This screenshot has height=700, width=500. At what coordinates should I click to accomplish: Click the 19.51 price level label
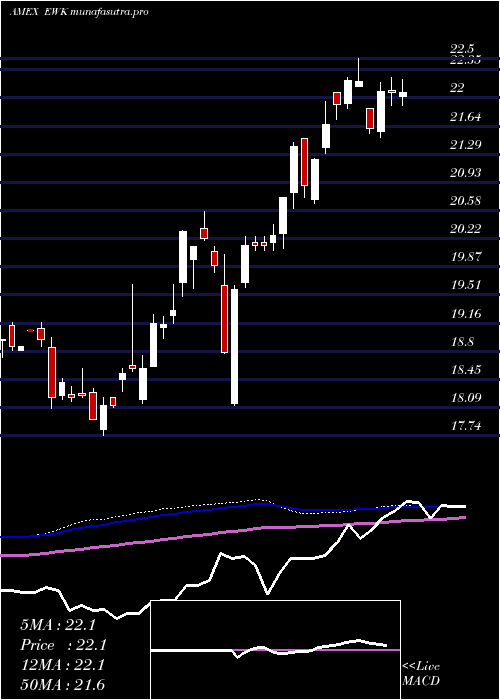[x=466, y=285]
